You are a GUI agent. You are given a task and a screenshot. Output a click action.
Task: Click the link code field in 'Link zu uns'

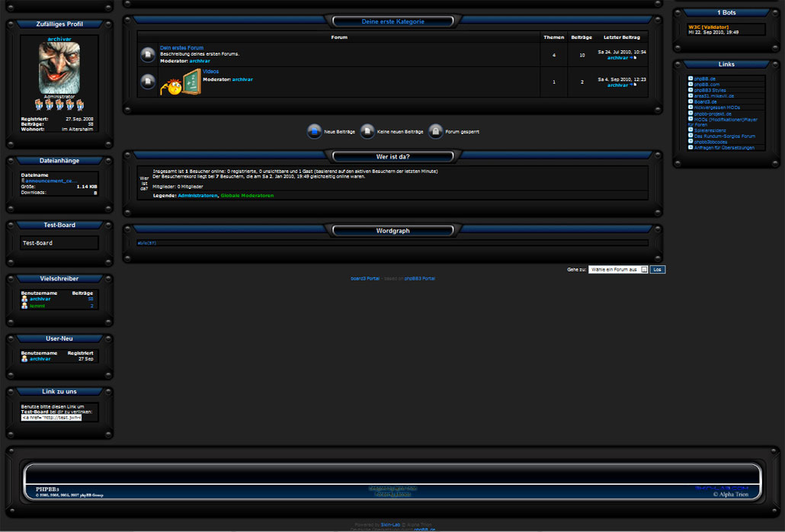[51, 418]
